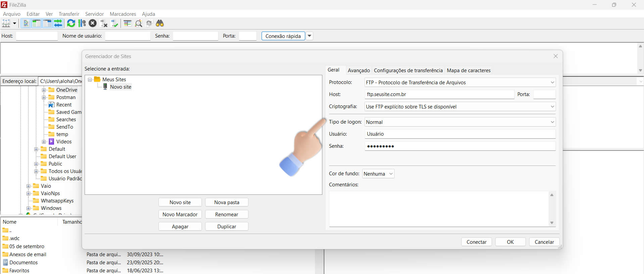Viewport: 644px width, 274px height.
Task: Click the Conectar button
Action: 476,242
